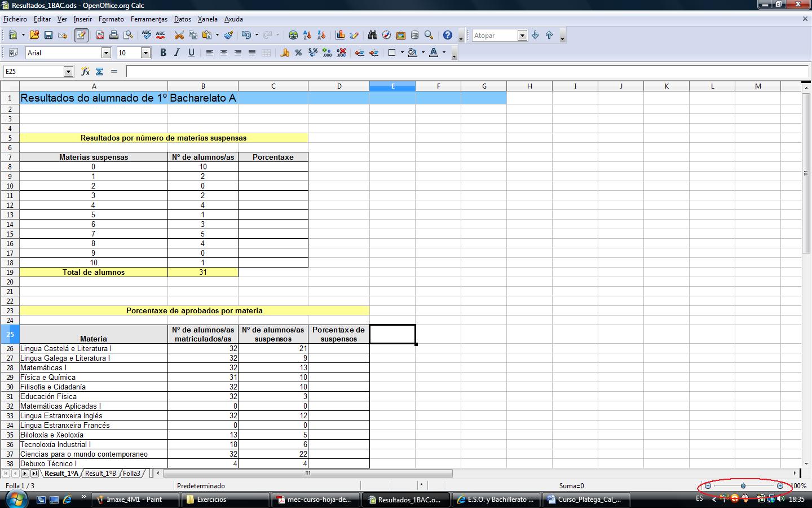Viewport: 812px width, 508px height.
Task: Insert a chart from the toolbar
Action: pos(340,35)
